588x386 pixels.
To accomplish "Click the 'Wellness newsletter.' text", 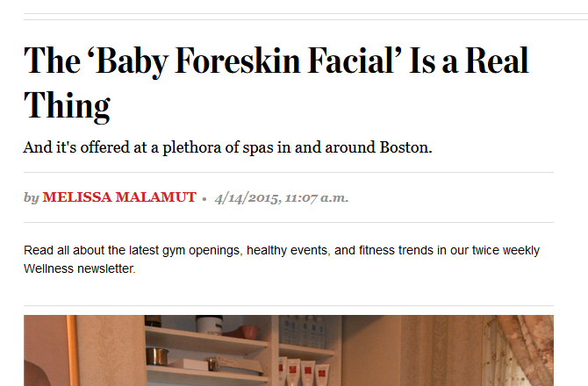I will tap(80, 268).
